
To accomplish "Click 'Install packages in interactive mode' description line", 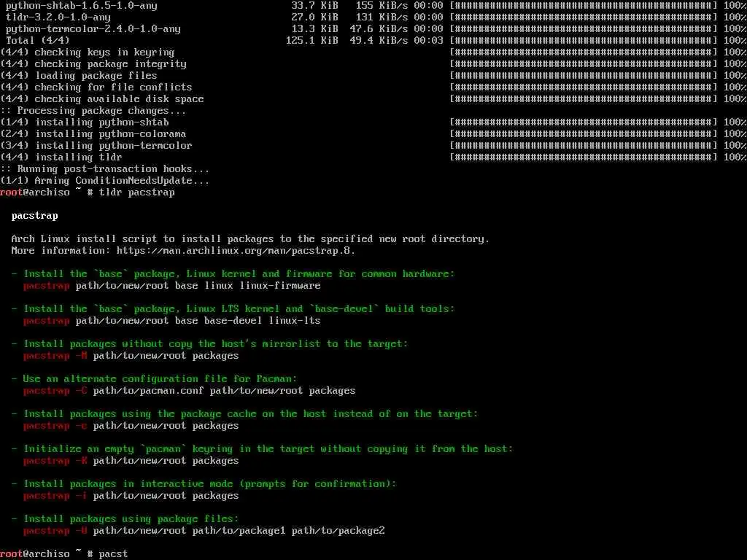I will [204, 484].
